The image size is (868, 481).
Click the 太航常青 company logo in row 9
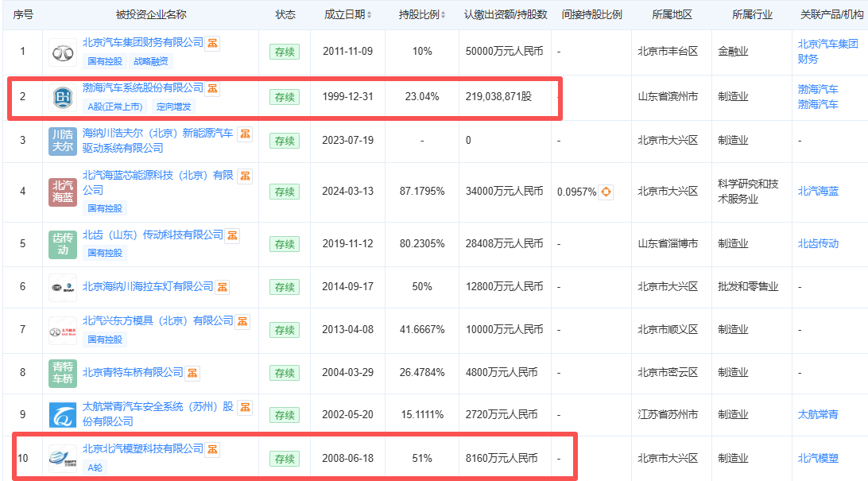(63, 414)
